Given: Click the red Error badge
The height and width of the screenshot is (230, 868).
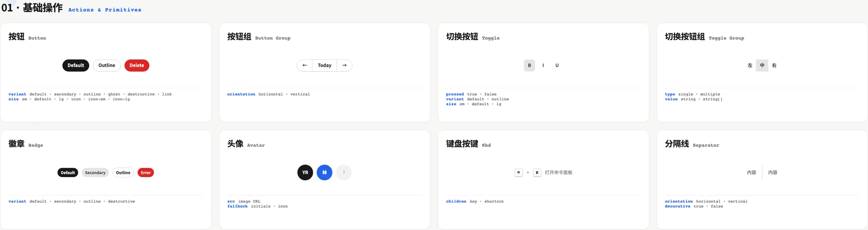Looking at the screenshot, I should (x=146, y=173).
